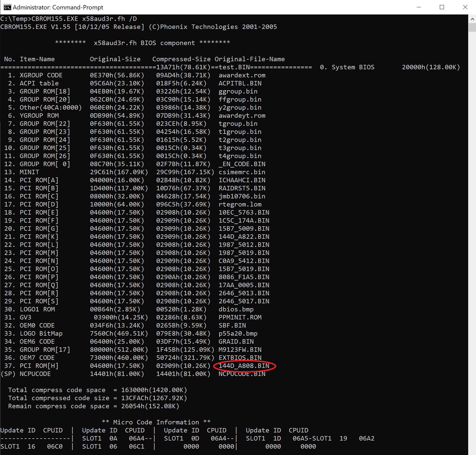Click the vertical scrollbar thumb
This screenshot has height=455, width=476.
click(472, 28)
